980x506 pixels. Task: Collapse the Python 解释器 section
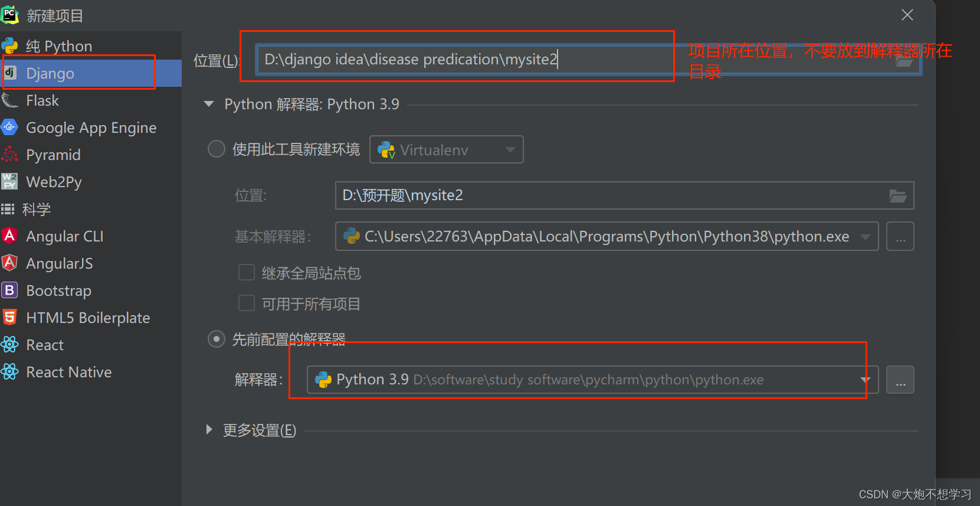coord(209,104)
